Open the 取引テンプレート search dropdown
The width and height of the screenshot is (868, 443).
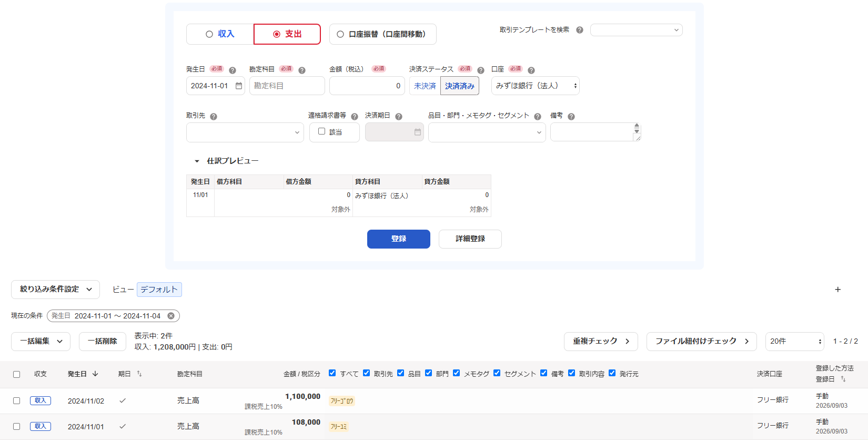pyautogui.click(x=637, y=30)
